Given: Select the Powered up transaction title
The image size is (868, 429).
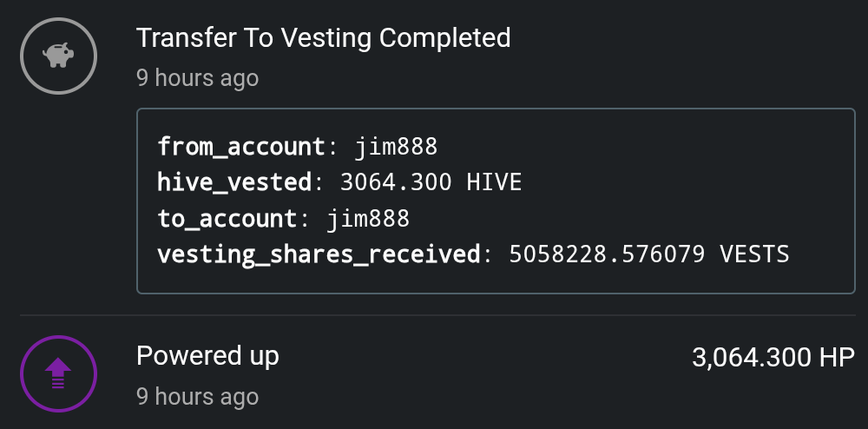Looking at the screenshot, I should (207, 356).
